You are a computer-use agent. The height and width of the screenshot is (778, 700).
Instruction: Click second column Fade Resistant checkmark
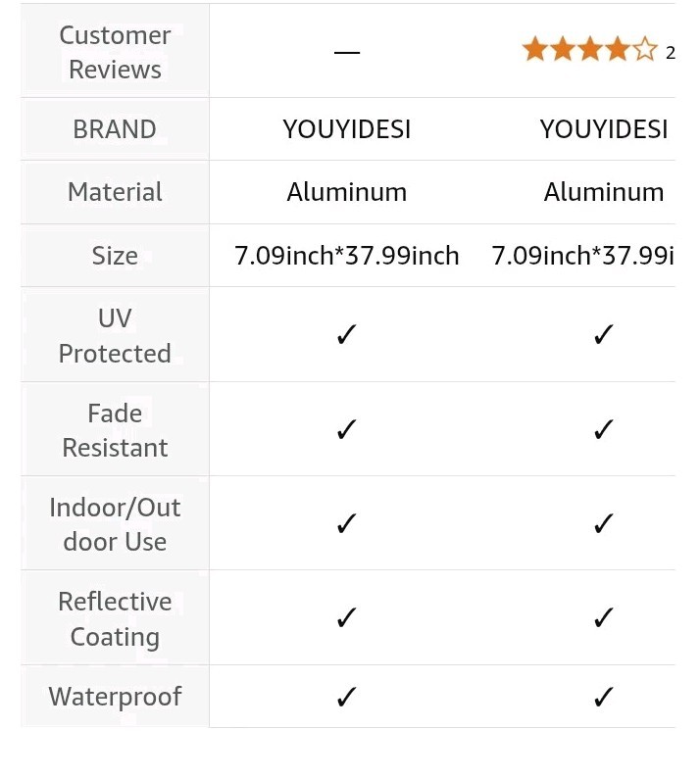(x=604, y=429)
